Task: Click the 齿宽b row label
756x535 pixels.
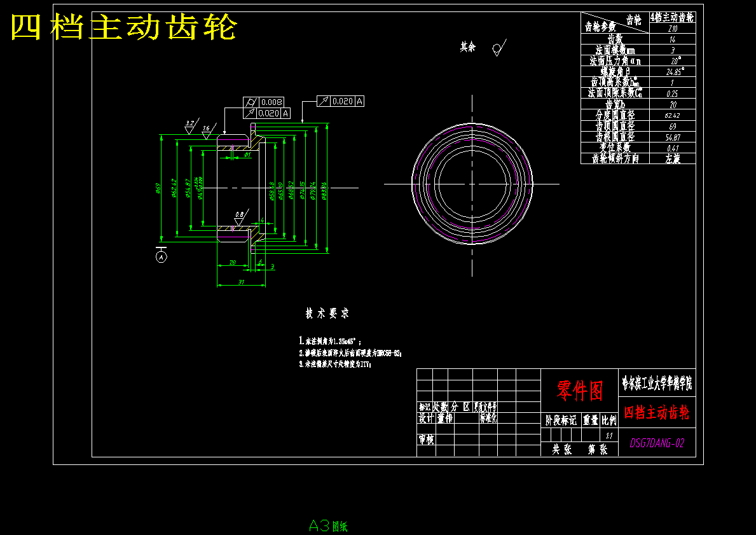Action: tap(615, 104)
